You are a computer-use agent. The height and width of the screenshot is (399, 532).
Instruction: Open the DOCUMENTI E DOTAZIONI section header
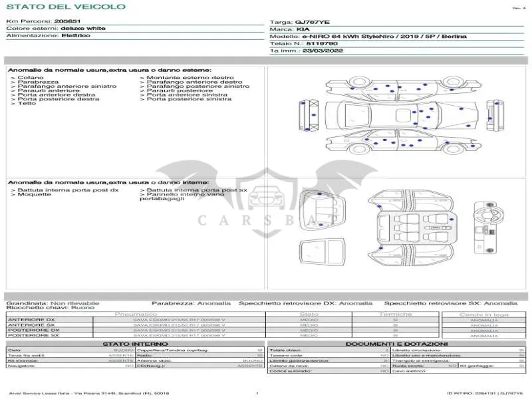pos(396,344)
